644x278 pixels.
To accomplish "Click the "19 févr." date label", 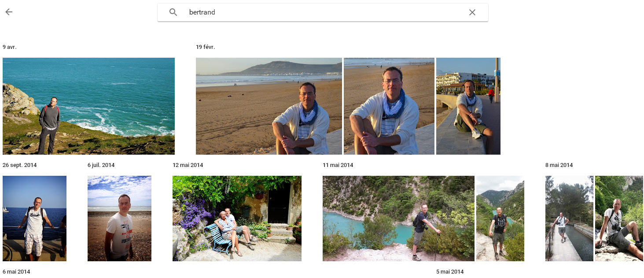I will coord(206,47).
